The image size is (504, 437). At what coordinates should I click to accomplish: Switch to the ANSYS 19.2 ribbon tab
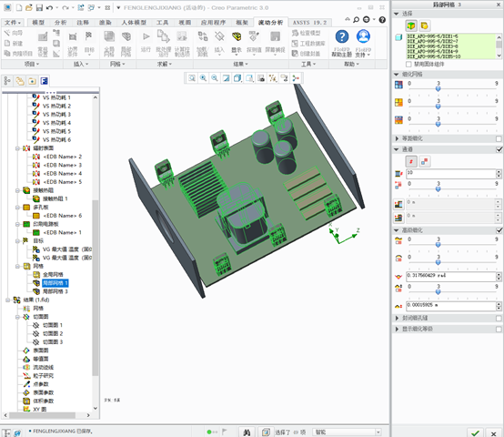point(309,23)
